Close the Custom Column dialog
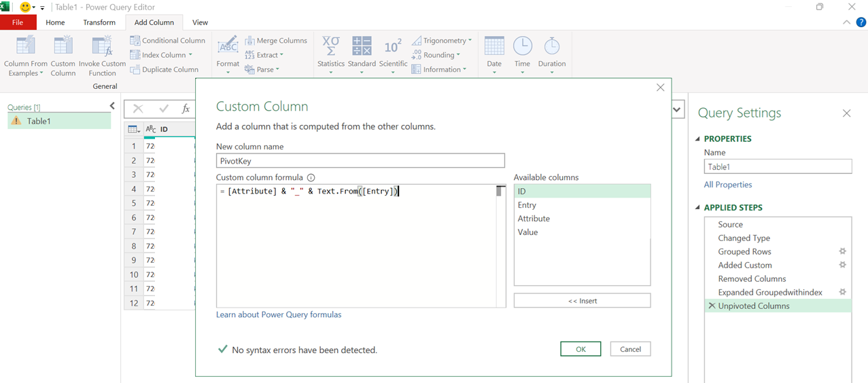Image resolution: width=868 pixels, height=383 pixels. pos(660,88)
